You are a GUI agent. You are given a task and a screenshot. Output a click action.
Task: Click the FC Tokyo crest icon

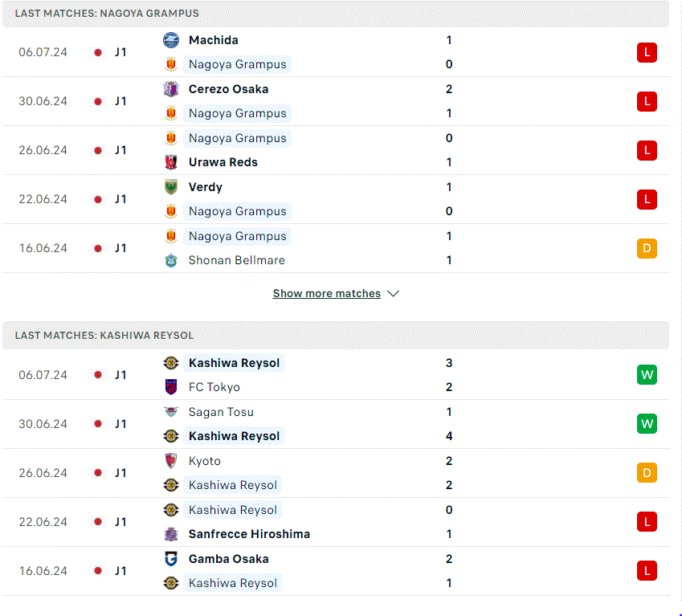[x=170, y=387]
